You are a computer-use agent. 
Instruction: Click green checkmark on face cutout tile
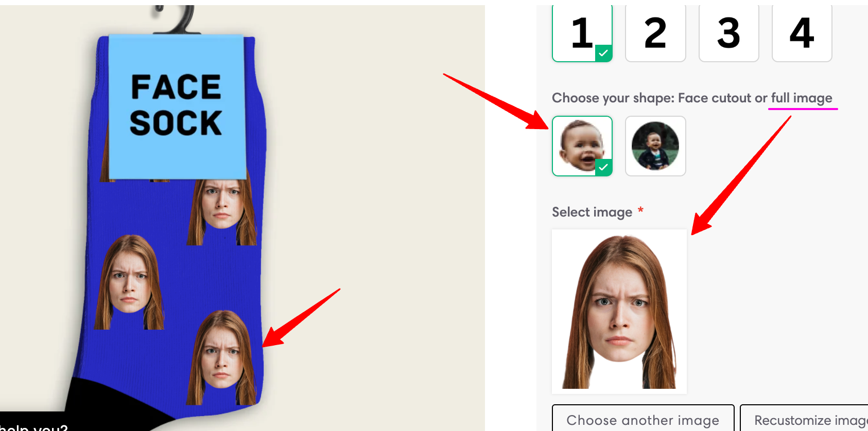[603, 167]
